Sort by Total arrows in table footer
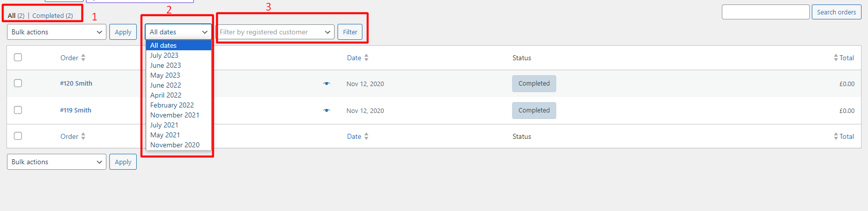Viewport: 868px width, 211px height. point(836,136)
